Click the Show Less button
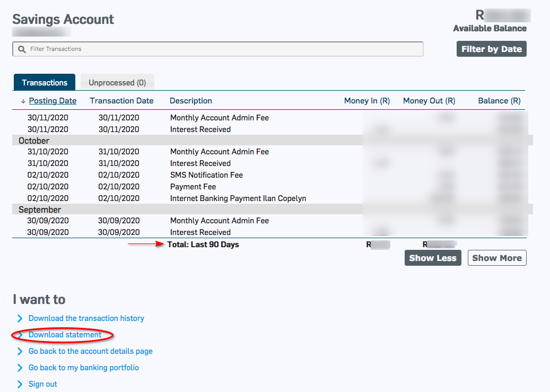This screenshot has height=392, width=550. pos(432,258)
